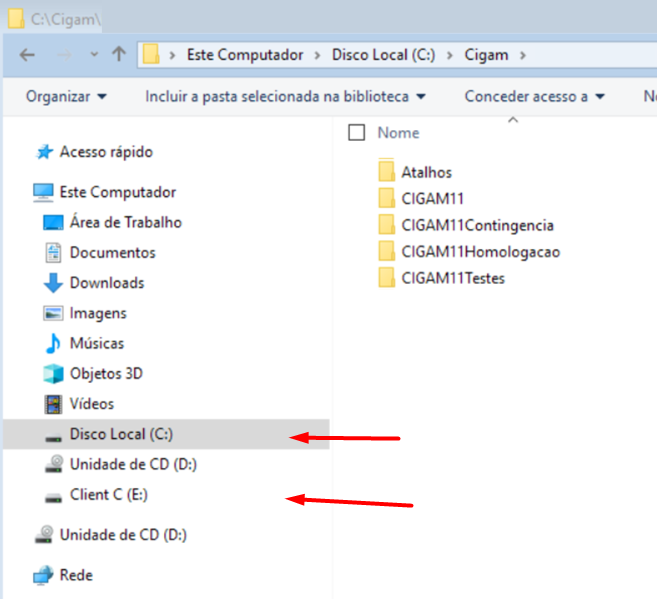Click the CIGAM11Contingencia folder name

click(x=478, y=225)
